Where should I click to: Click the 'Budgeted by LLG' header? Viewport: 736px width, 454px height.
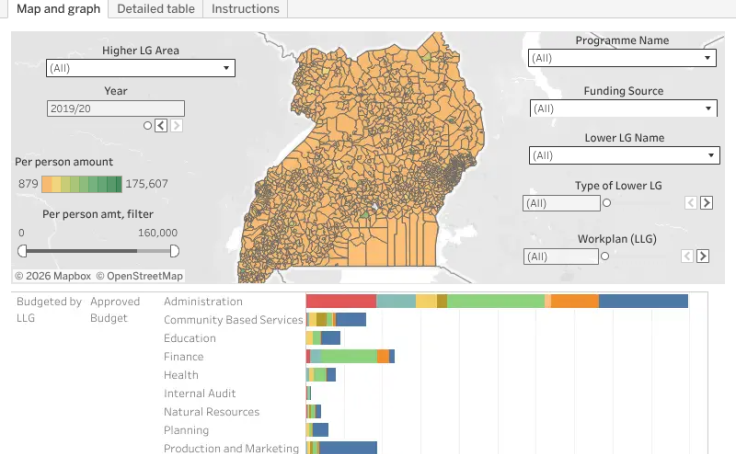[49, 309]
